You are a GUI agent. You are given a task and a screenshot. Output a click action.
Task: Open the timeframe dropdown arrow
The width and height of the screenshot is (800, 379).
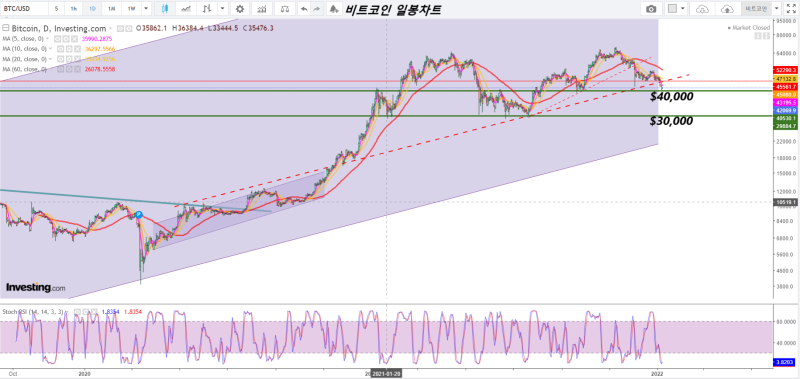[x=146, y=9]
